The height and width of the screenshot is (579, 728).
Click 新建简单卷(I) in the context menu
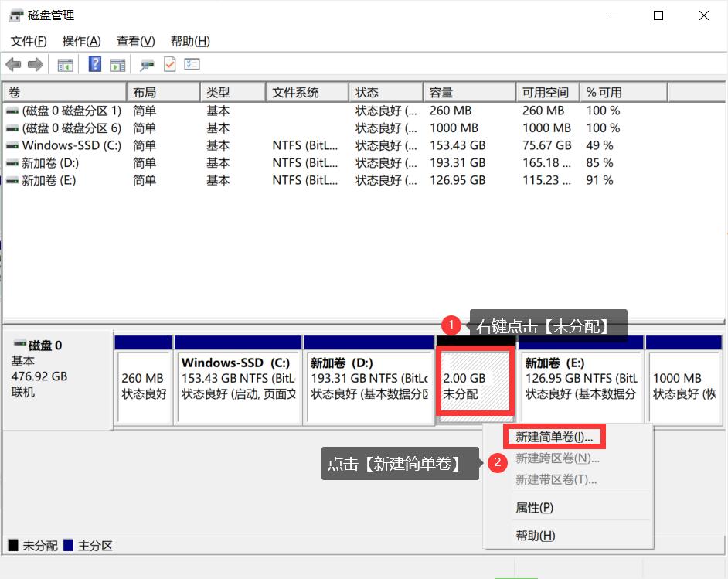pos(553,436)
